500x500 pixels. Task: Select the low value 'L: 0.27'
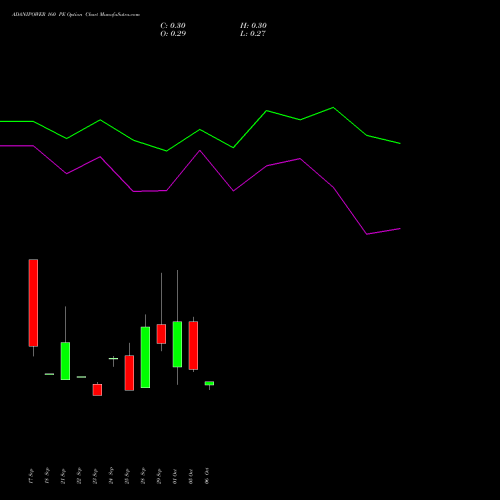(x=253, y=34)
